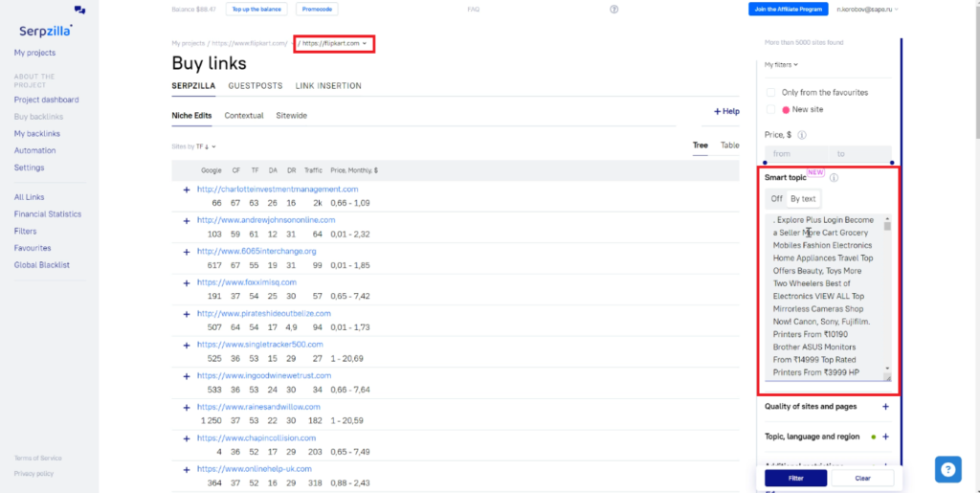This screenshot has width=980, height=493.
Task: Open the https://www.chapincollision.com link
Action: [256, 438]
